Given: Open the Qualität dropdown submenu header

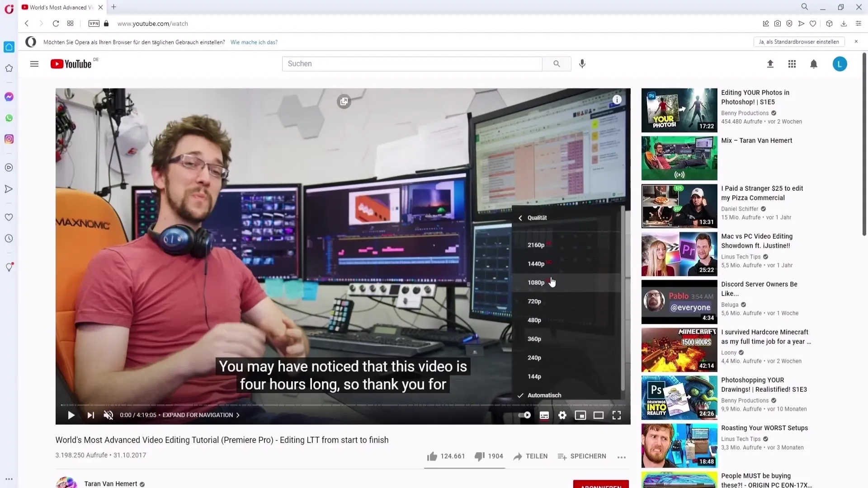Looking at the screenshot, I should coord(537,217).
